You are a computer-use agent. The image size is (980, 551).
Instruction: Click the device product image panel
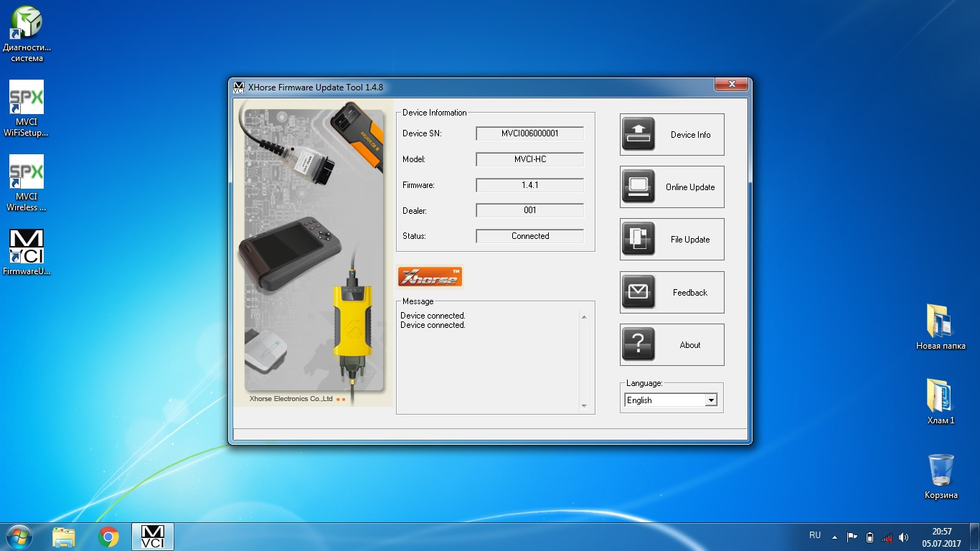[313, 252]
